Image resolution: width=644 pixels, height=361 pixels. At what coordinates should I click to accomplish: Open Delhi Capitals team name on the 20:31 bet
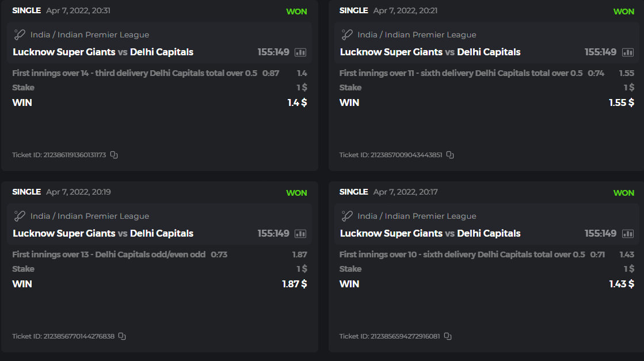click(162, 52)
